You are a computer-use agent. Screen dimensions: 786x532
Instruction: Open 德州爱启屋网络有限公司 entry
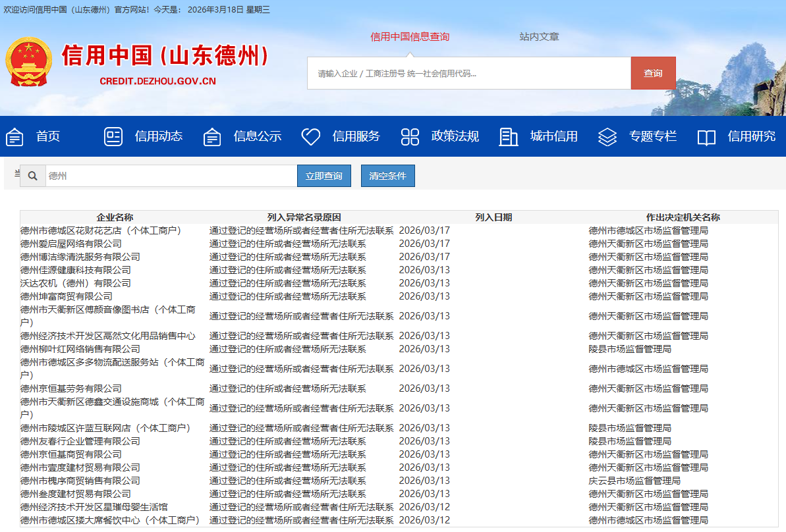(x=71, y=244)
